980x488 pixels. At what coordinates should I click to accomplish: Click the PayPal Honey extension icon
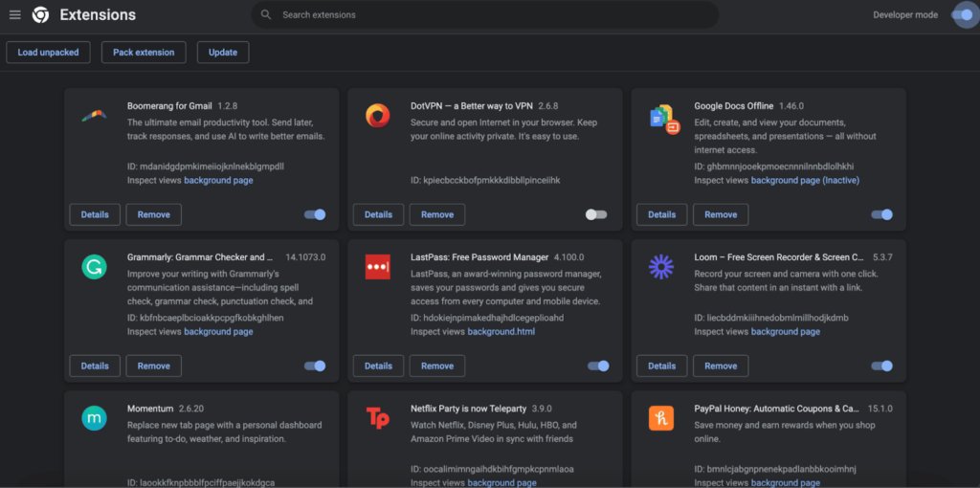(661, 418)
